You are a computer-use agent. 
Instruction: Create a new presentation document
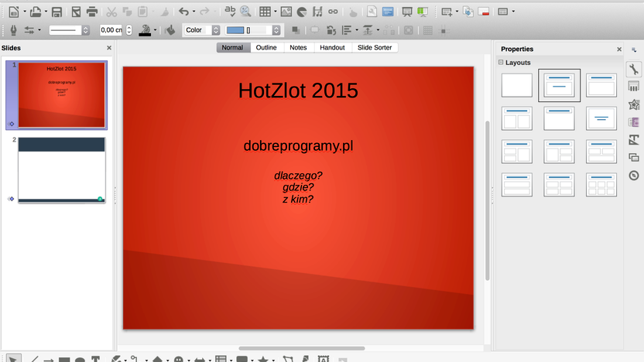tap(14, 12)
